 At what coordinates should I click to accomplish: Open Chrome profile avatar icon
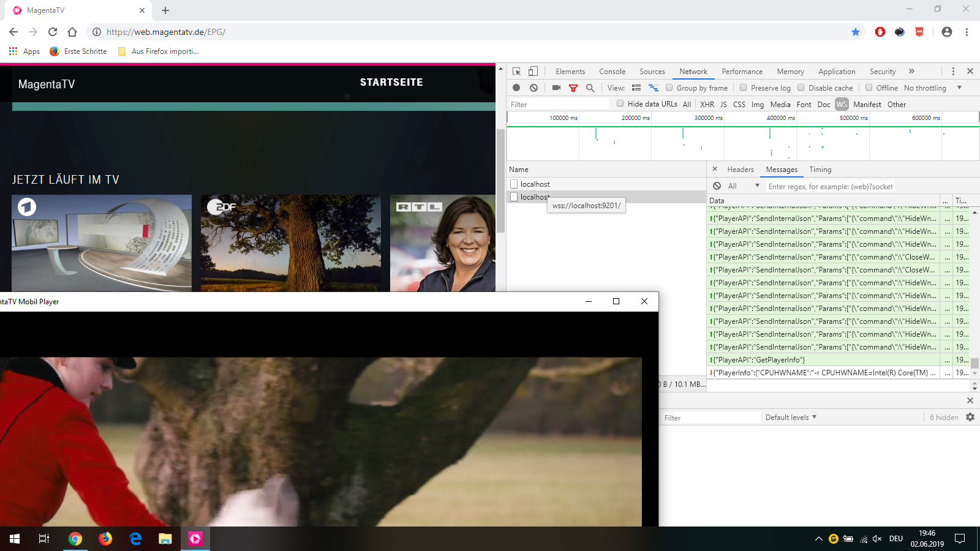tap(947, 32)
